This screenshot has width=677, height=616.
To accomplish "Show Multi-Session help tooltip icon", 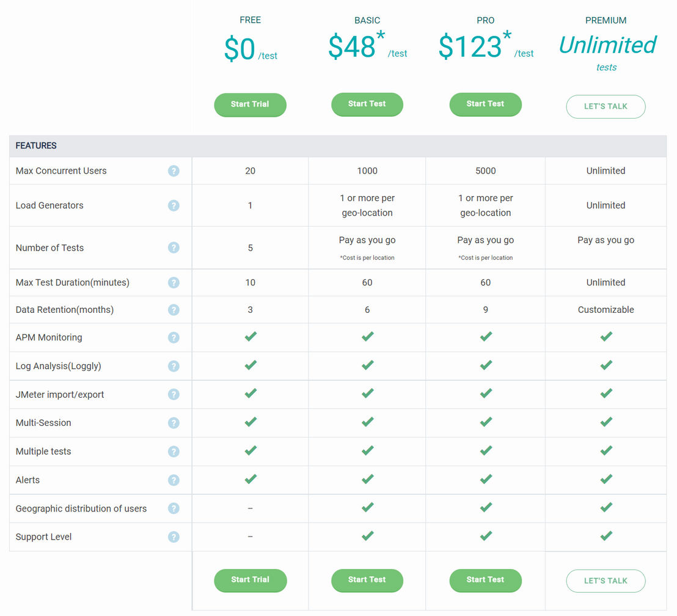I will (174, 424).
